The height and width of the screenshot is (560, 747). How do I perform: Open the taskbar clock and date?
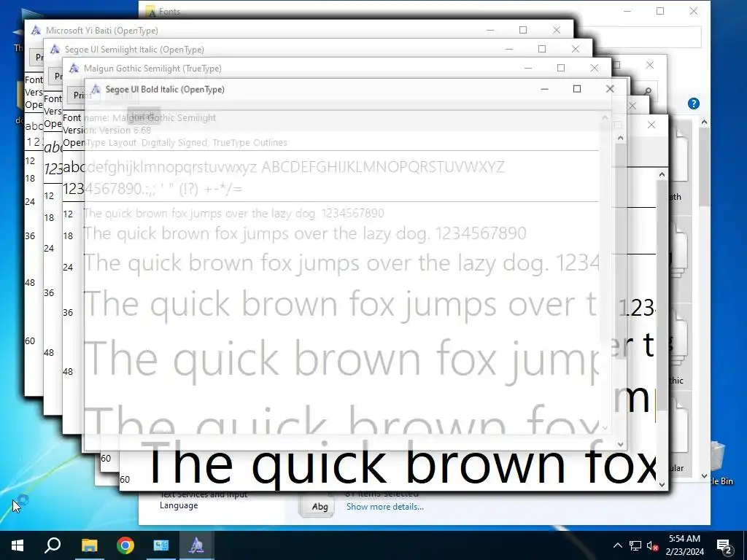point(684,545)
